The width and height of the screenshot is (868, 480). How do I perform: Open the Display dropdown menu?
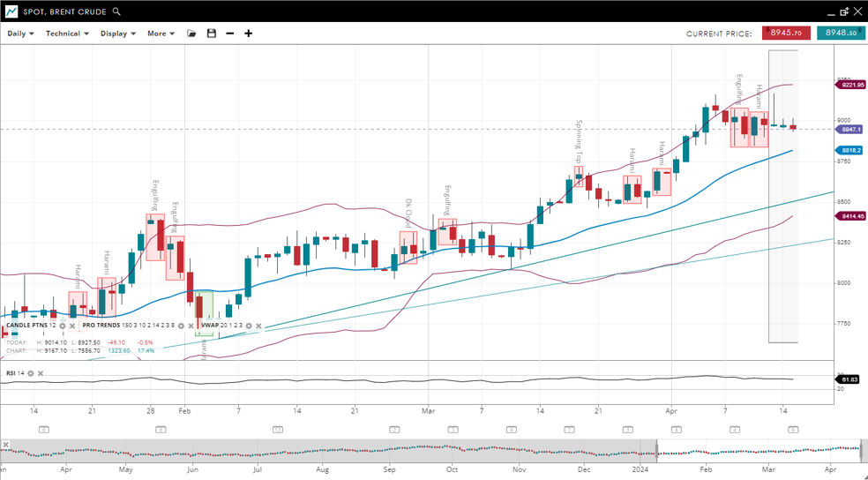coord(117,34)
